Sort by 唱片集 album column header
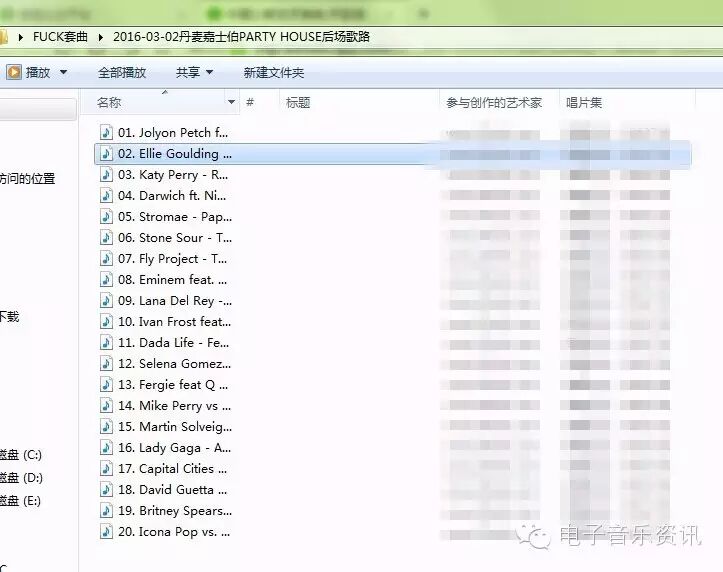Image resolution: width=723 pixels, height=572 pixels. tap(584, 102)
